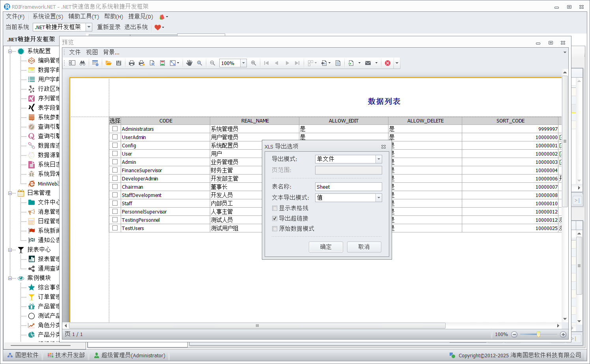This screenshot has width=590, height=364.
Task: Click the 确定 button
Action: click(326, 247)
